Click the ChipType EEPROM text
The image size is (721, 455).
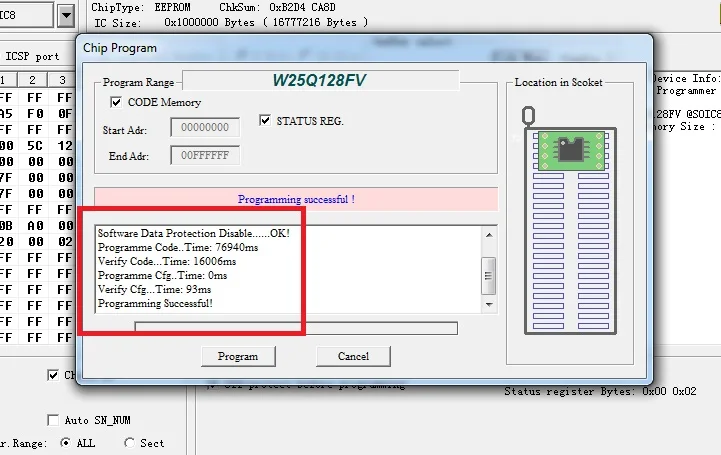(x=141, y=7)
